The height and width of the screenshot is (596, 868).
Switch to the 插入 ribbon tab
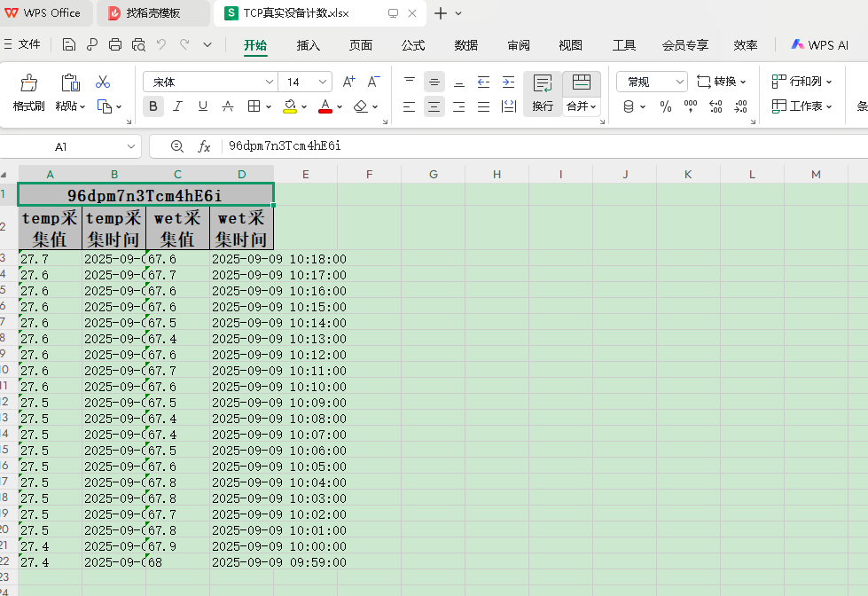tap(309, 45)
